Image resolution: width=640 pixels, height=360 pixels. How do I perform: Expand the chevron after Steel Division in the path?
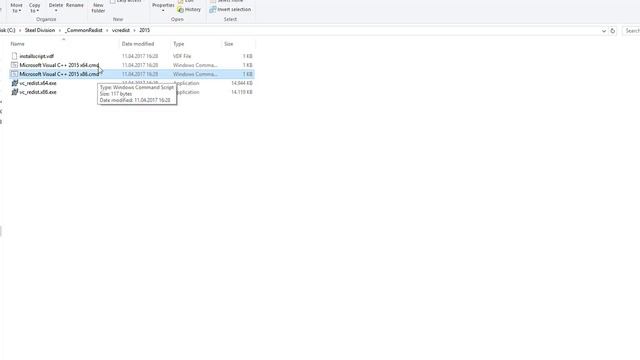(60, 30)
